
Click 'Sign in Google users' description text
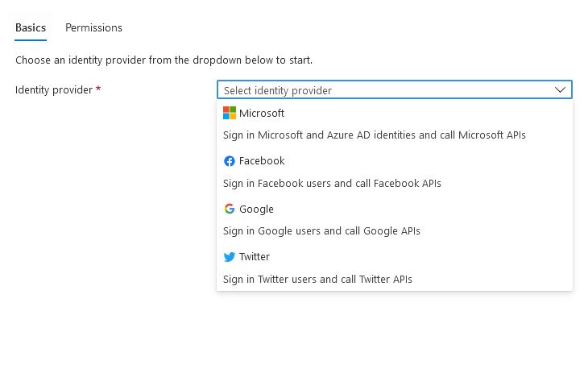[321, 231]
